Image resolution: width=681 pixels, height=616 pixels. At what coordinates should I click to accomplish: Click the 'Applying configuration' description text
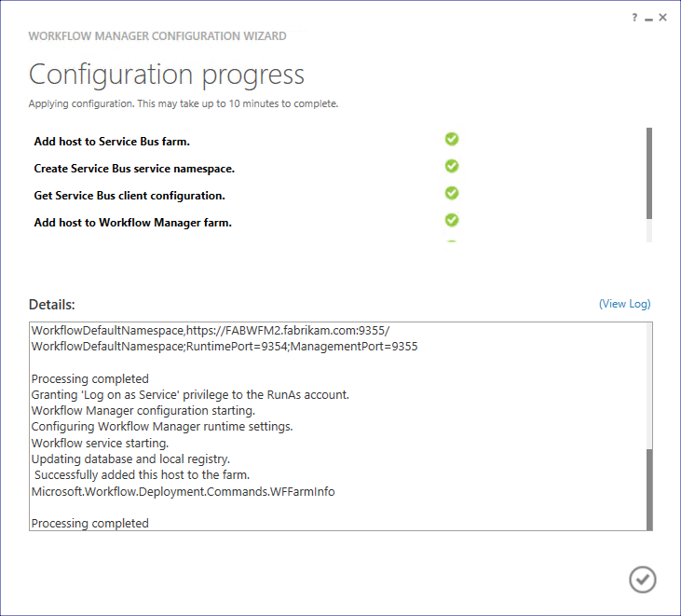184,103
